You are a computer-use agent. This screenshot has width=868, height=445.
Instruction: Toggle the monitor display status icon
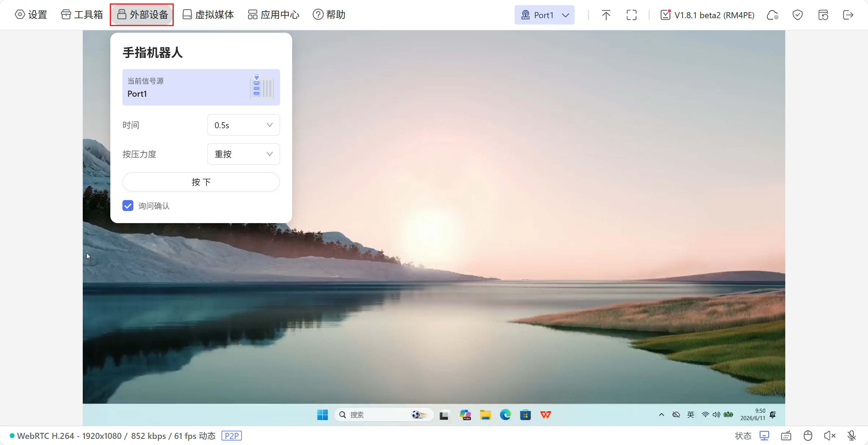(x=764, y=436)
